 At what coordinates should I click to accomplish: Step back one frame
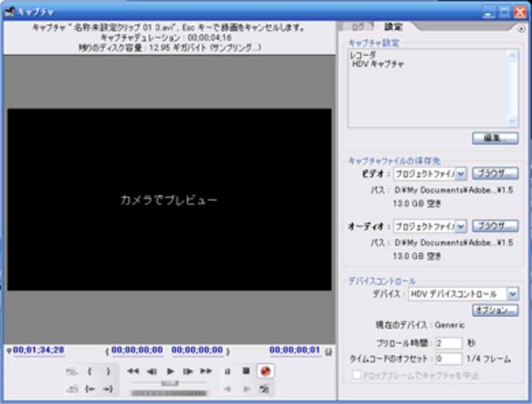pos(152,371)
